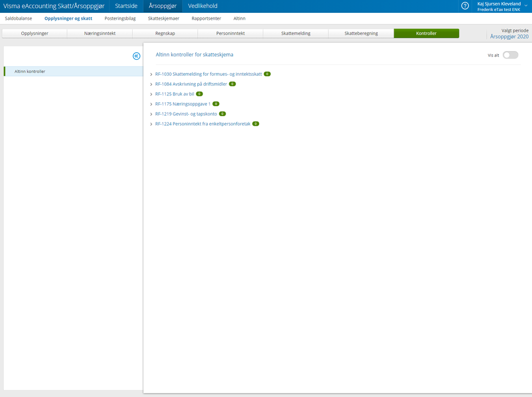The height and width of the screenshot is (397, 532).
Task: Switch to the Næringsinntekt tab
Action: (100, 33)
